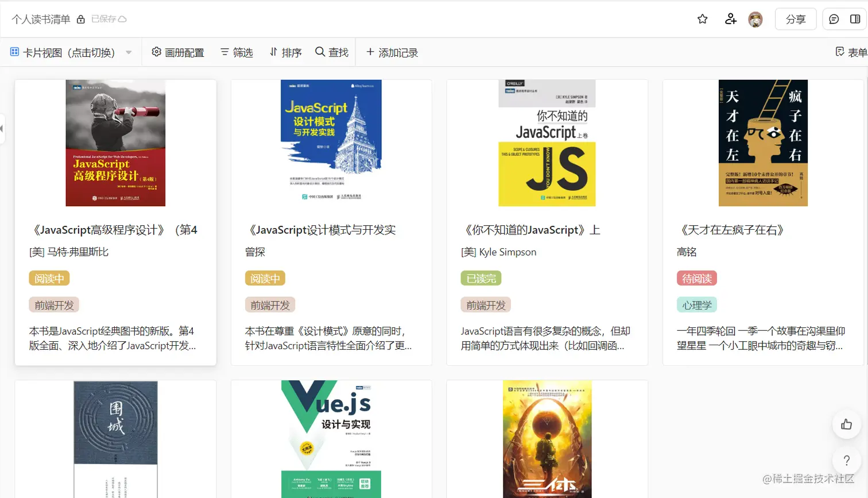Click the description starting 本书是JavaScript经典图书的新版
The image size is (868, 498).
pos(113,338)
